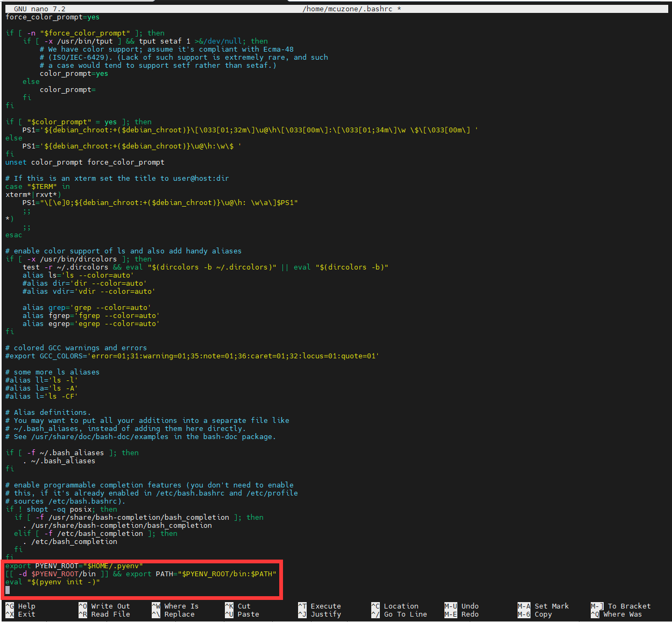
Task: Click the M-6 Copy shortcut
Action: pyautogui.click(x=535, y=614)
